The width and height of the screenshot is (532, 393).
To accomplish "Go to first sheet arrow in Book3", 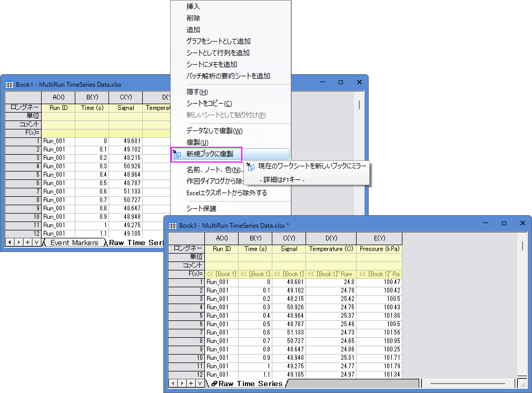I will point(173,383).
